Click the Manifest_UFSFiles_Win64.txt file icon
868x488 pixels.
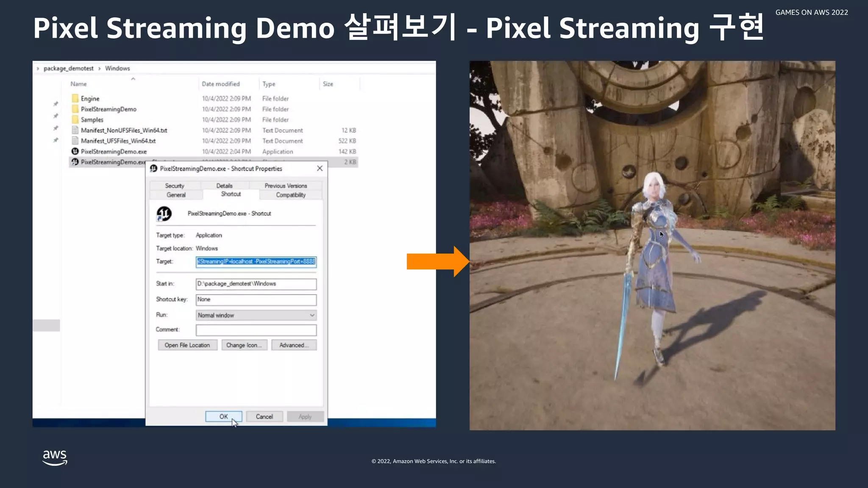pyautogui.click(x=75, y=141)
